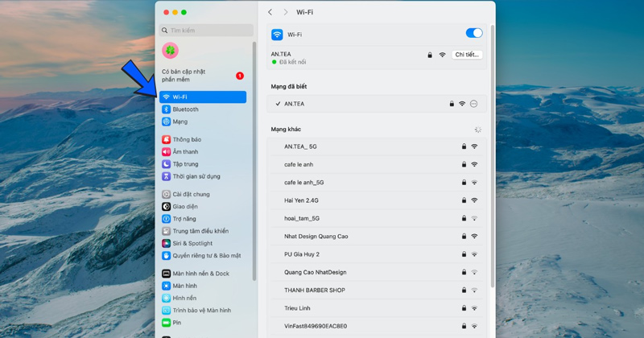Click the Tìm kiếm search field
Image resolution: width=644 pixels, height=338 pixels.
pos(207,31)
